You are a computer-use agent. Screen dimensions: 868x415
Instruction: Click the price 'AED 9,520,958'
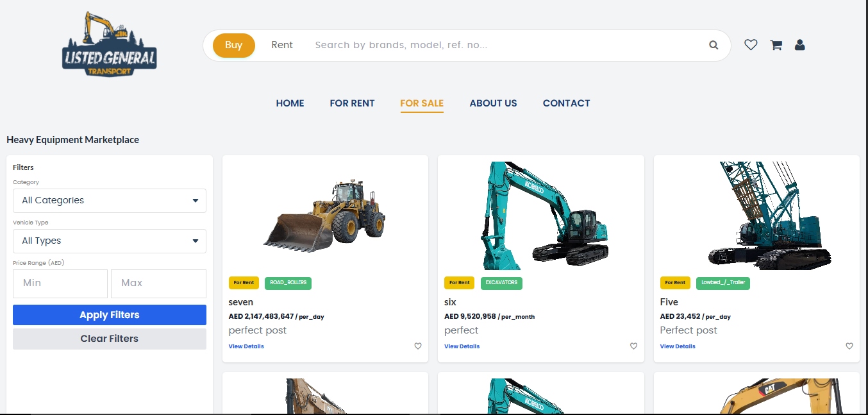pyautogui.click(x=470, y=316)
